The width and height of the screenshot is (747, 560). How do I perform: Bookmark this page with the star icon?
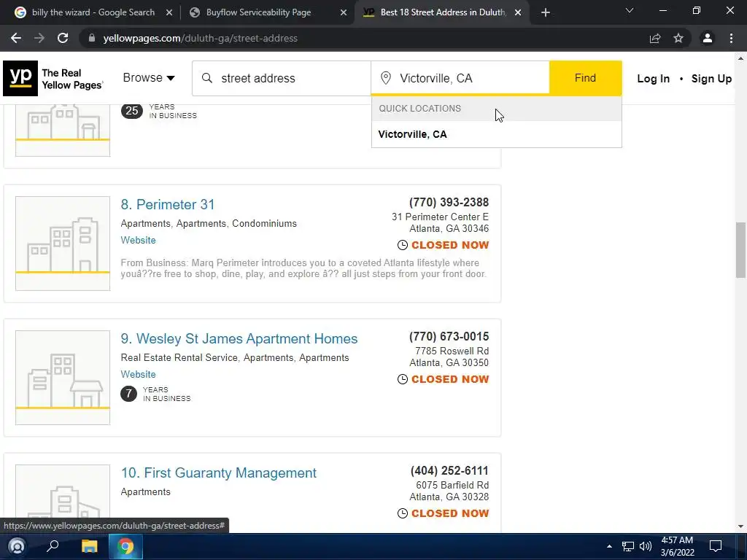(678, 38)
